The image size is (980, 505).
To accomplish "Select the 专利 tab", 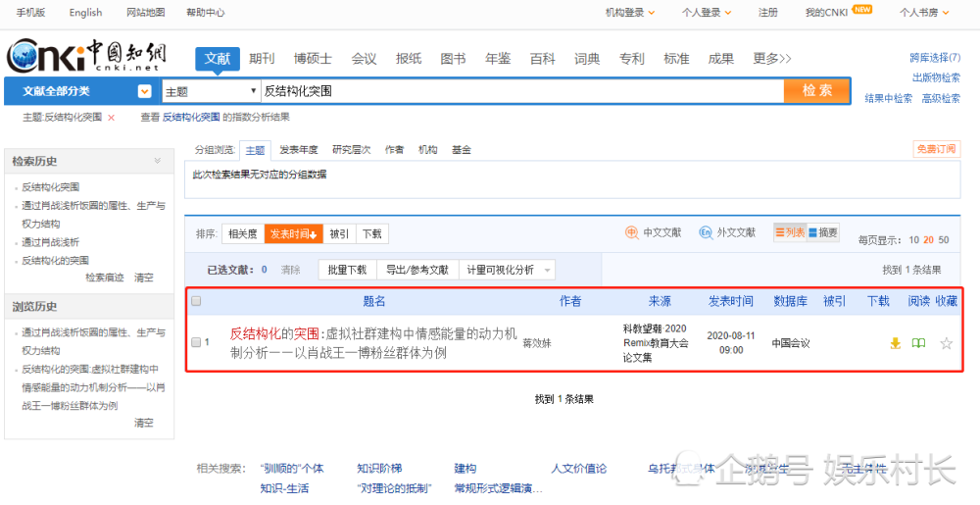I will pyautogui.click(x=632, y=59).
